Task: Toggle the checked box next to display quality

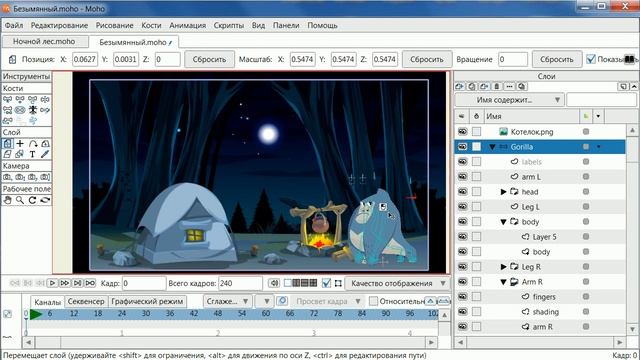Action: point(326,283)
